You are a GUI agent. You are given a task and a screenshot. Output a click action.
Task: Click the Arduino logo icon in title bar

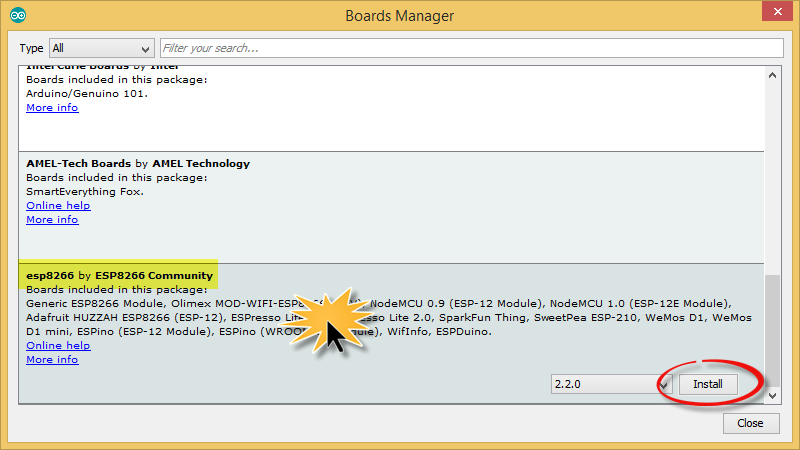point(18,15)
